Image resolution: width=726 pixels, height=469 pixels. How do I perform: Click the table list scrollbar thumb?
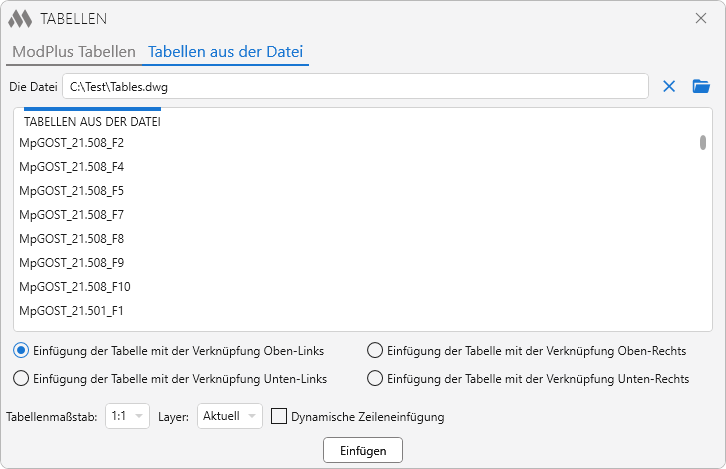click(703, 142)
